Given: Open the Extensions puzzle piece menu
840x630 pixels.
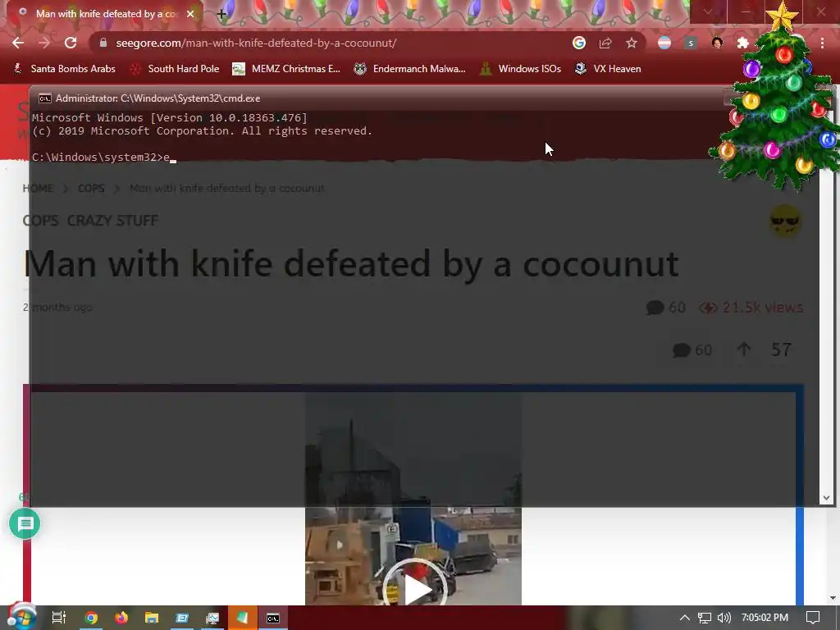Looking at the screenshot, I should click(742, 43).
